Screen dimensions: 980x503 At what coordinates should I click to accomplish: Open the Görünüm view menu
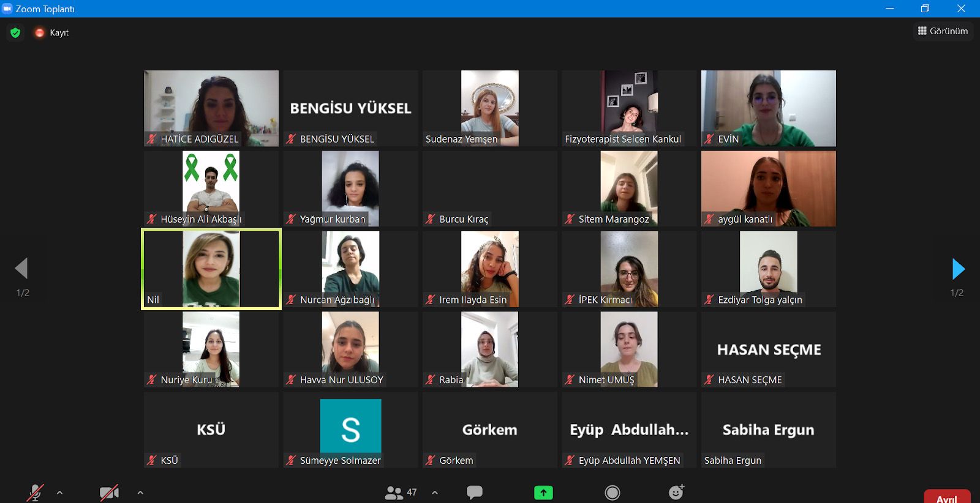click(x=943, y=31)
